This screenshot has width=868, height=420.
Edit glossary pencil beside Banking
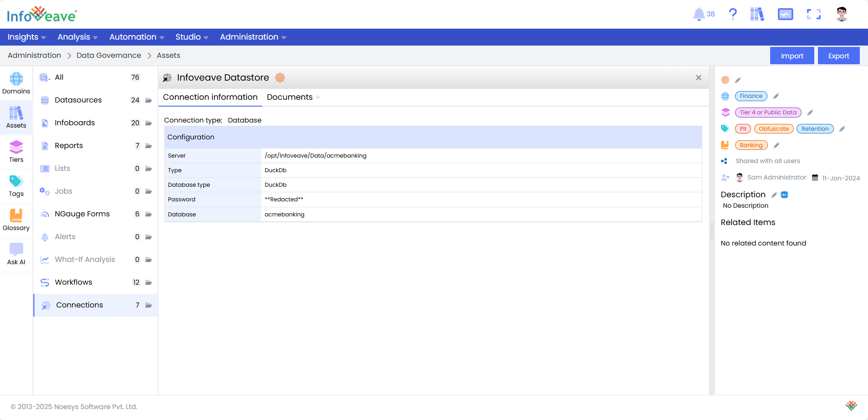(777, 145)
